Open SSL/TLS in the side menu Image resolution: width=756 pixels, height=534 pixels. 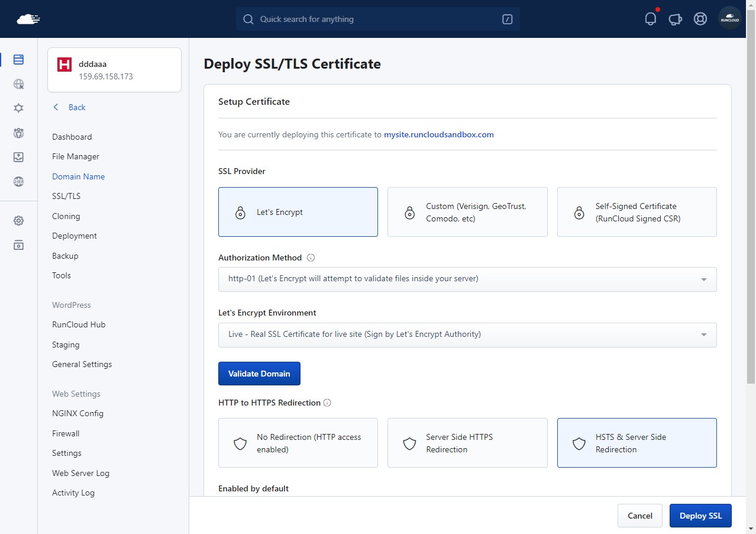coord(66,196)
